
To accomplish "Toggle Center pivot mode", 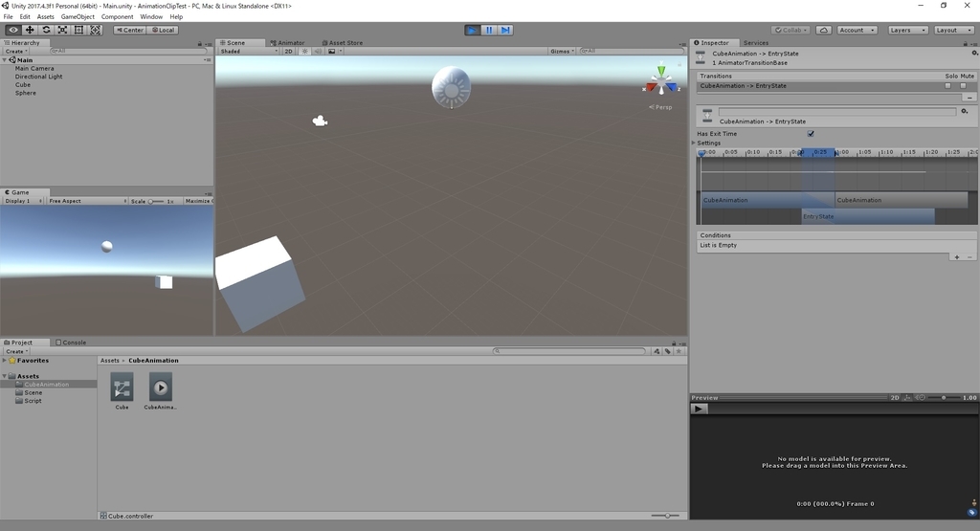I will point(130,30).
